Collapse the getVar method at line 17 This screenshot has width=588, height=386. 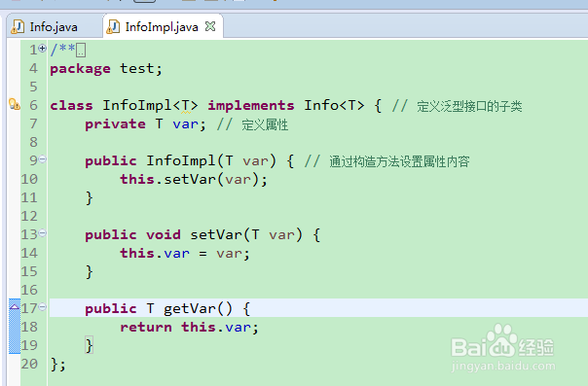point(43,307)
